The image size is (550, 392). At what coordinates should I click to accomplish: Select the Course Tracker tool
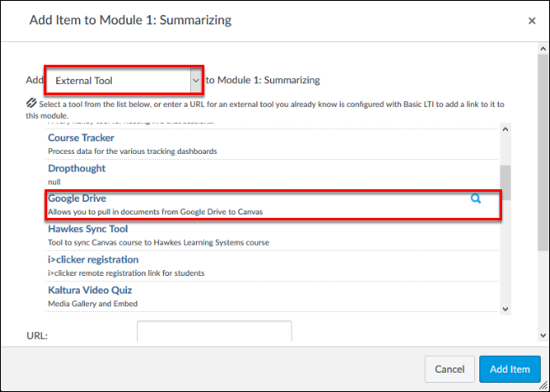(81, 138)
